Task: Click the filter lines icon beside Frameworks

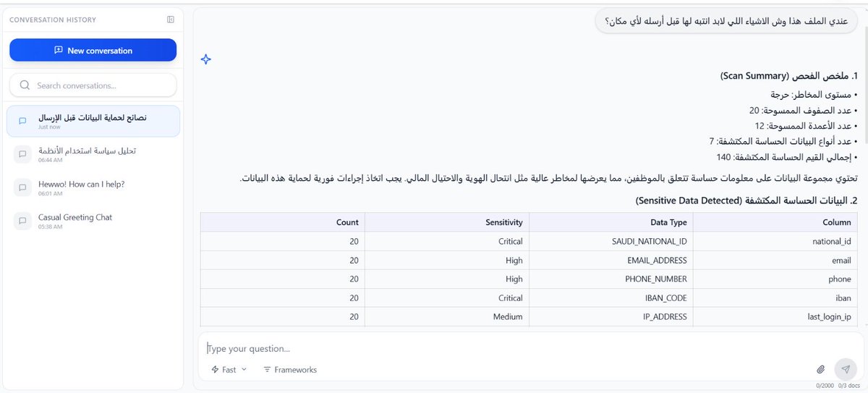Action: (267, 369)
